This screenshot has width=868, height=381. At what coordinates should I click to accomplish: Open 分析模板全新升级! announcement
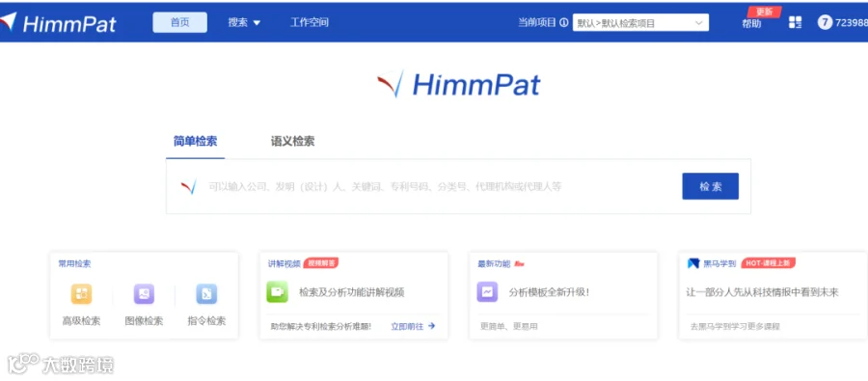click(x=549, y=292)
